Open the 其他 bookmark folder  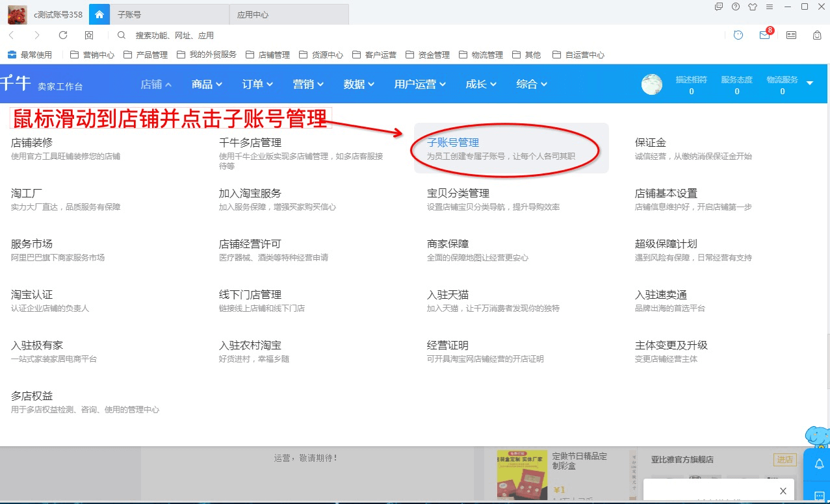click(x=526, y=55)
